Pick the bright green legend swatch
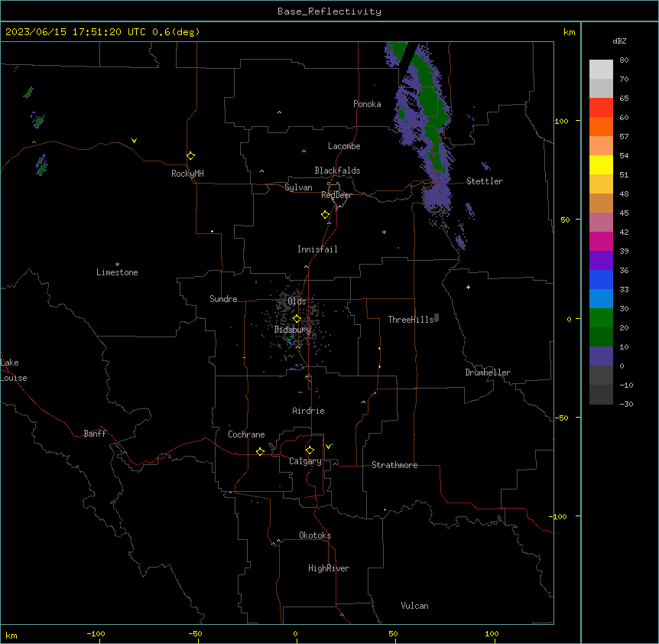The image size is (659, 644). (601, 318)
